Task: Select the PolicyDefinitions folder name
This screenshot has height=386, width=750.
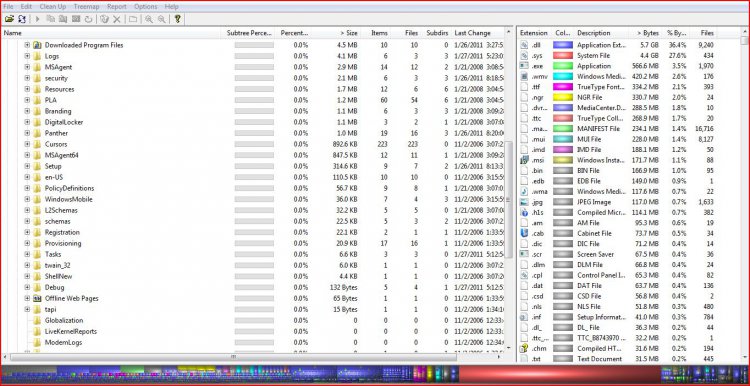Action: click(x=69, y=188)
